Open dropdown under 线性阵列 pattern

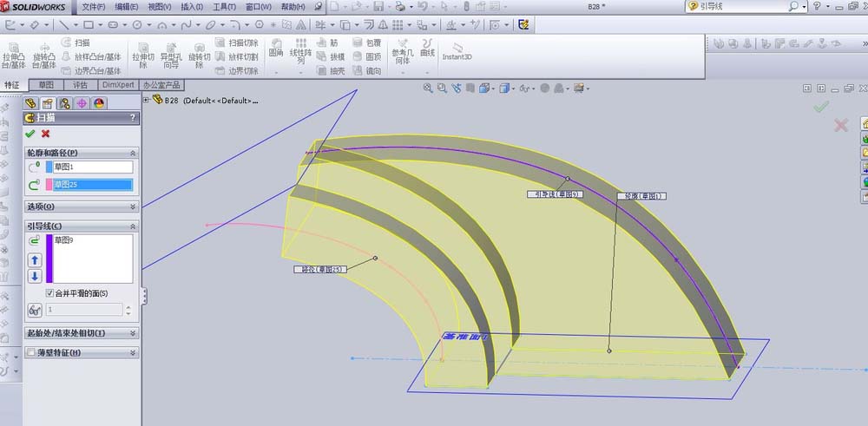point(301,72)
